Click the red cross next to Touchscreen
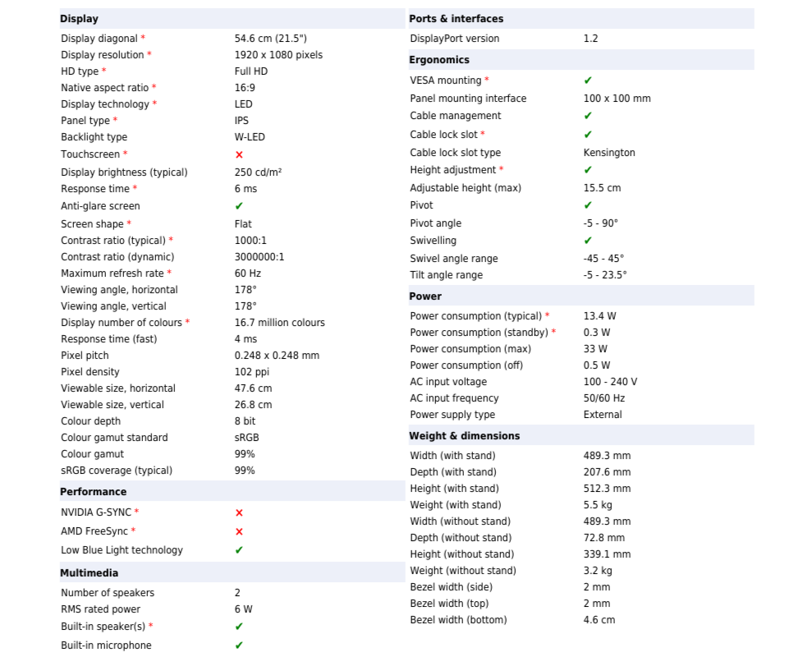This screenshot has width=812, height=666. point(239,154)
